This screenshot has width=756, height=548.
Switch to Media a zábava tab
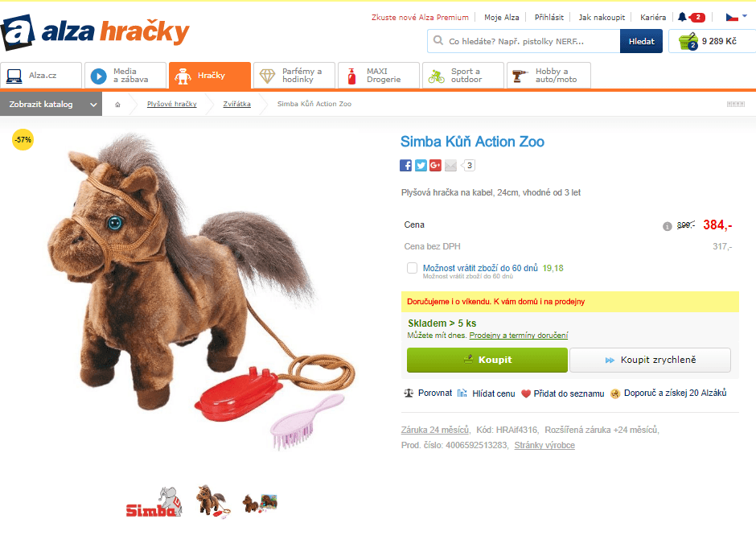point(125,76)
